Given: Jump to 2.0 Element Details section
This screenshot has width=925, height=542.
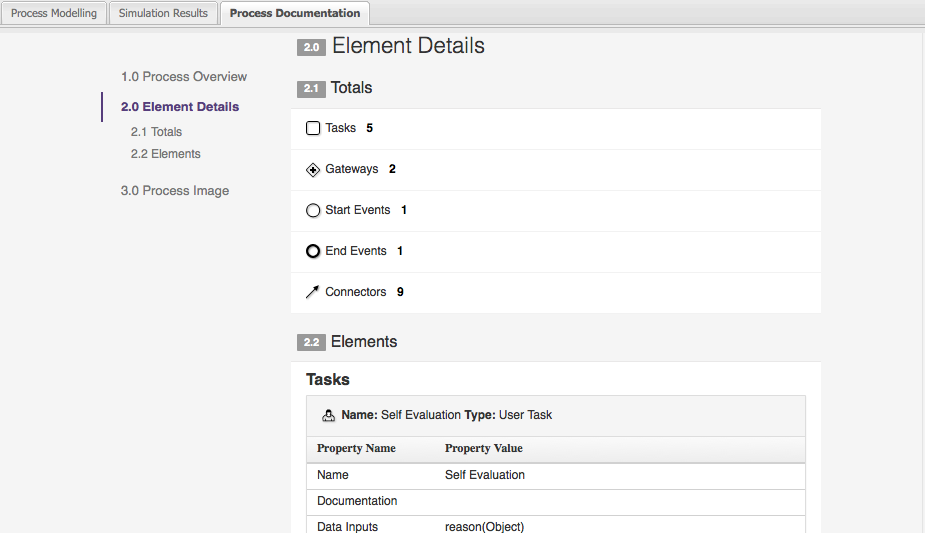Looking at the screenshot, I should click(180, 107).
